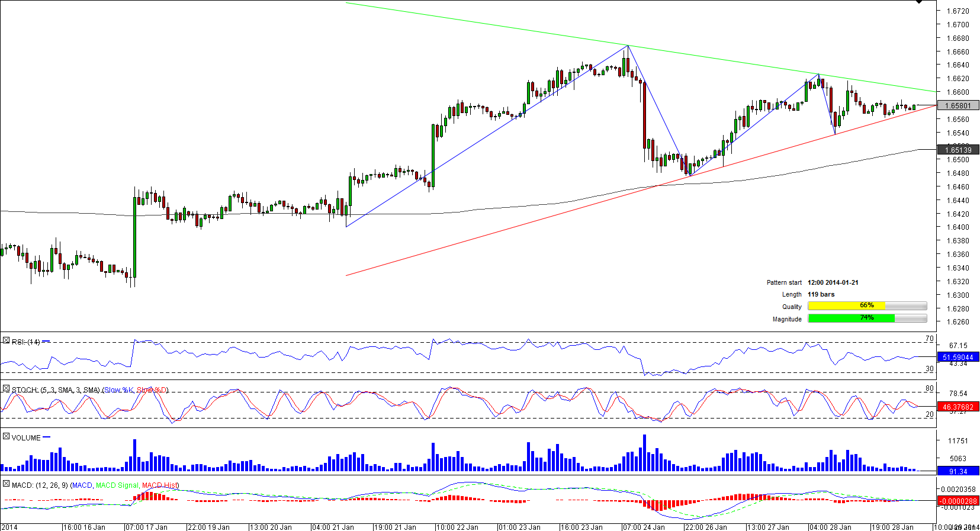
Task: Click the Slow %D legend text
Action: (152, 390)
